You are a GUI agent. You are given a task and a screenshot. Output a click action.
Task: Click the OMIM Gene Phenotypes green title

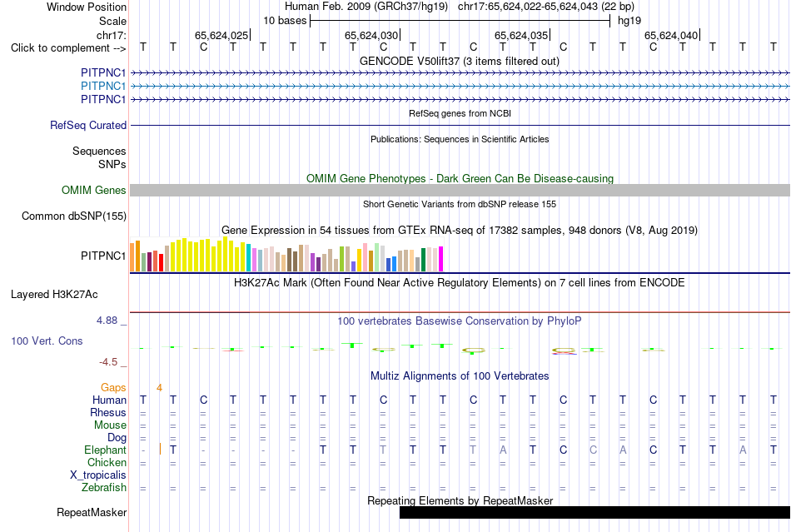(x=460, y=178)
